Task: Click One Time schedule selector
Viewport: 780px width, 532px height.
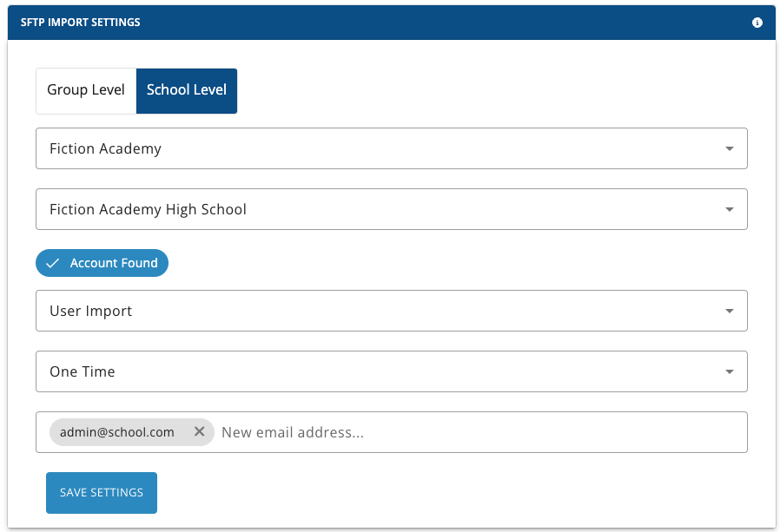Action: click(x=392, y=371)
